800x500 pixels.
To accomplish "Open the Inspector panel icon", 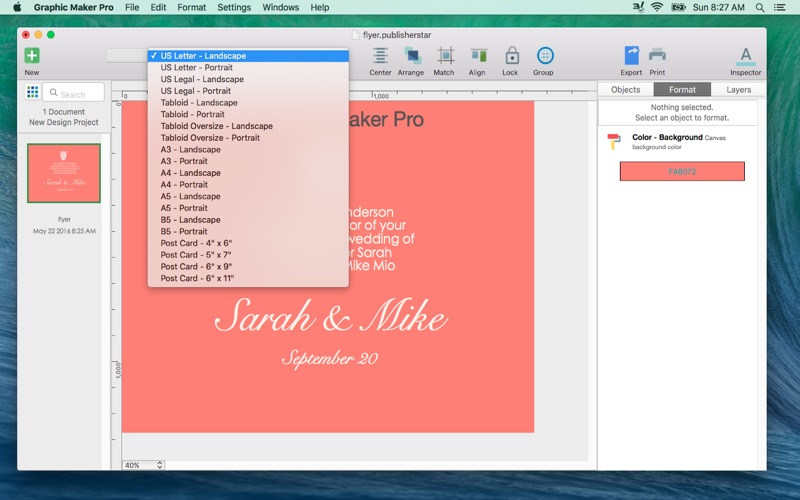I will pos(746,56).
